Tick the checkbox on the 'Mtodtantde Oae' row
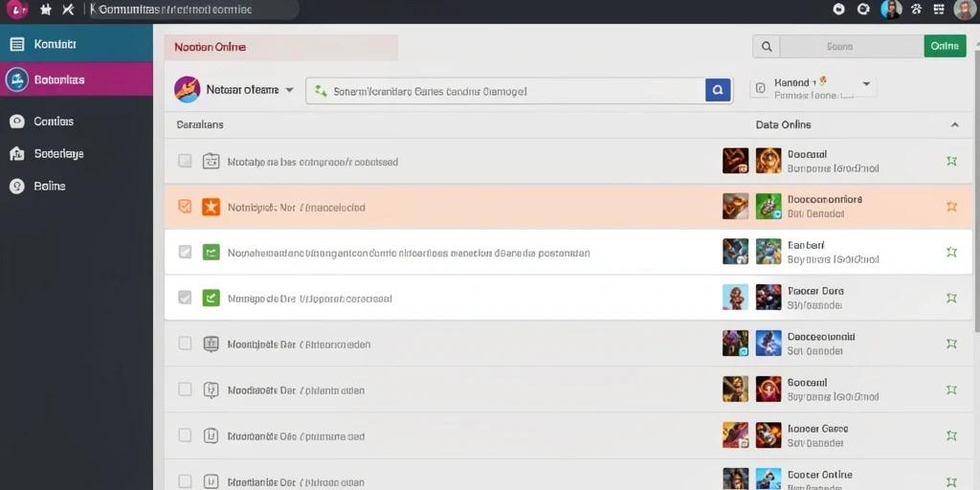This screenshot has width=980, height=490. (x=185, y=435)
